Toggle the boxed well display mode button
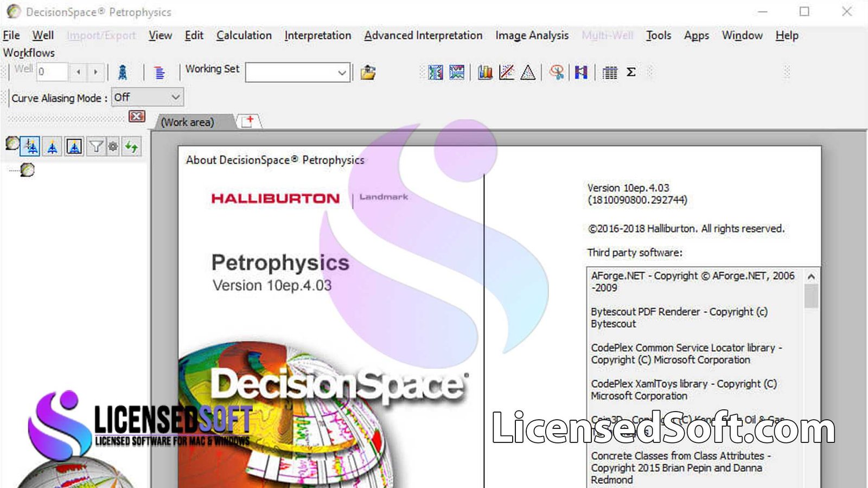 click(74, 146)
